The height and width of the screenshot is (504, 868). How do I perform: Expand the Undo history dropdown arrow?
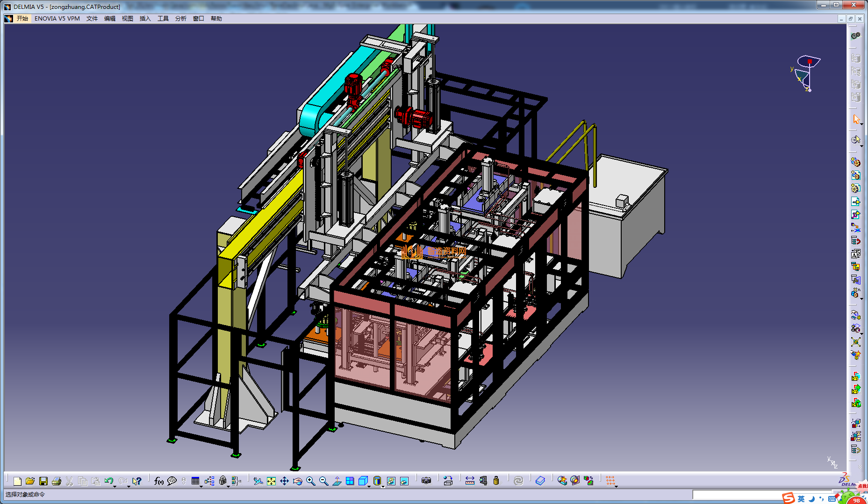tap(115, 486)
